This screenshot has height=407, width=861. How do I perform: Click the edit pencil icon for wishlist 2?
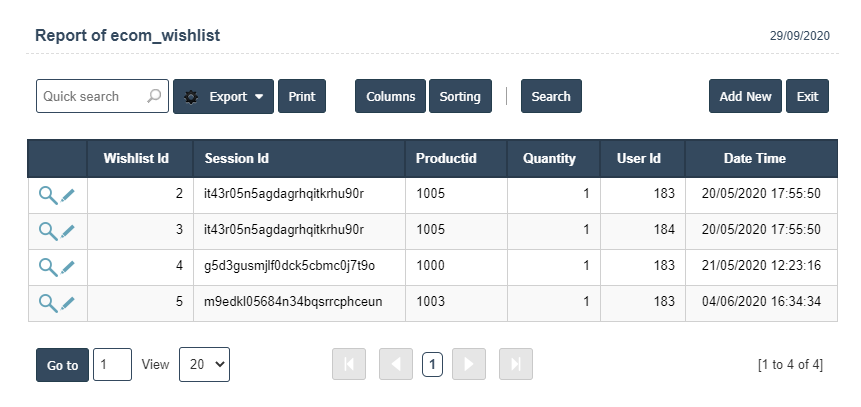tap(68, 194)
